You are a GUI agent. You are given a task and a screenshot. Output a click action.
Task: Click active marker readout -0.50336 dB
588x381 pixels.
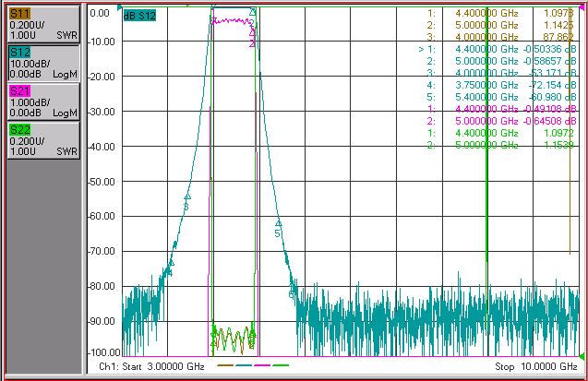tap(550, 49)
